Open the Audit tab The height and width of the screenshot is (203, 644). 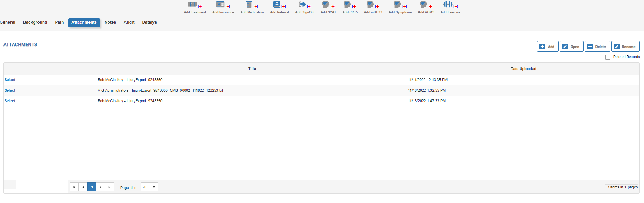coord(129,22)
